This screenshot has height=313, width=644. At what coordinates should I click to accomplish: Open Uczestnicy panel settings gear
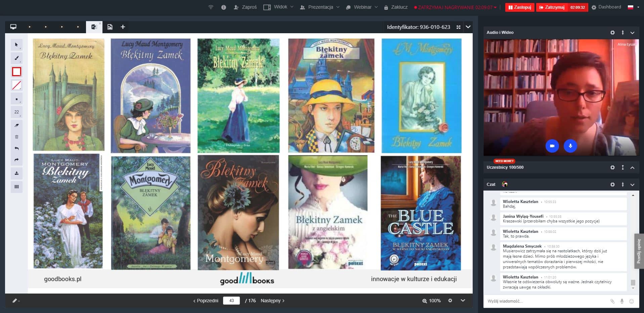612,167
